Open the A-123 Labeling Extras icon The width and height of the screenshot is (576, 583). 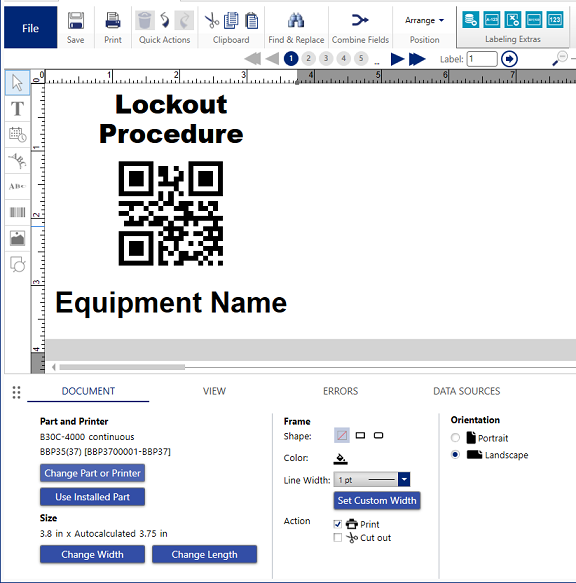click(492, 19)
